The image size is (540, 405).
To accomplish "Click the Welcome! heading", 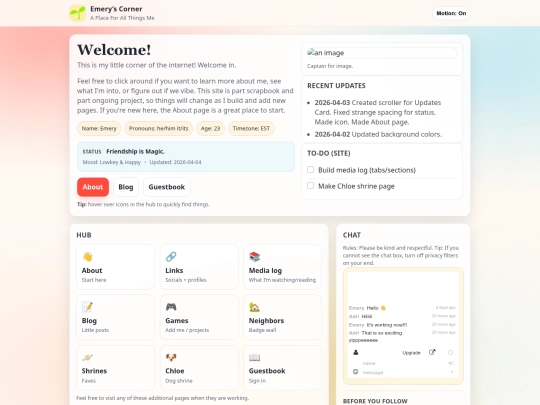I will click(114, 50).
